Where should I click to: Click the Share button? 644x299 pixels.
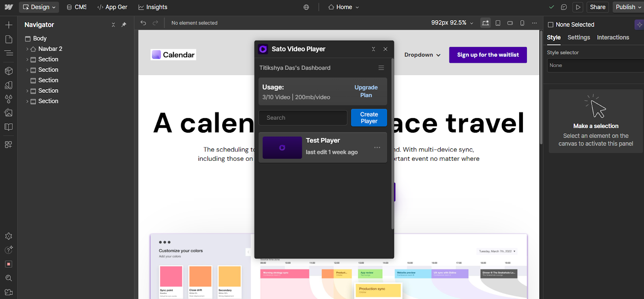[x=598, y=7]
